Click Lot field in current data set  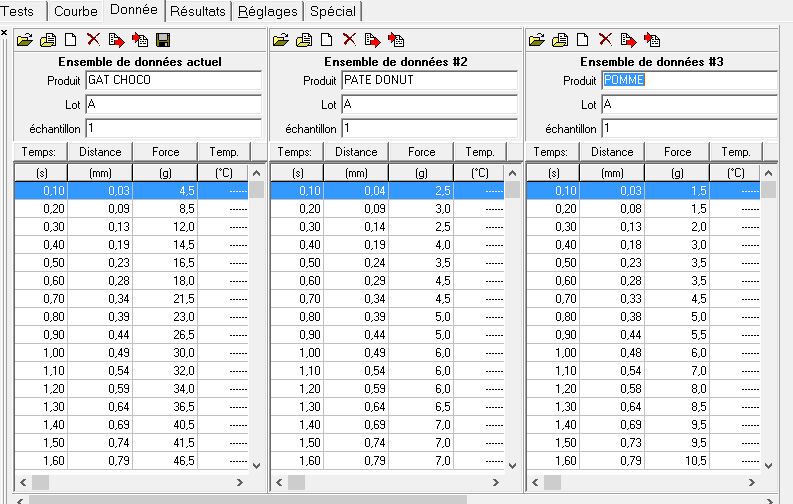tap(173, 105)
